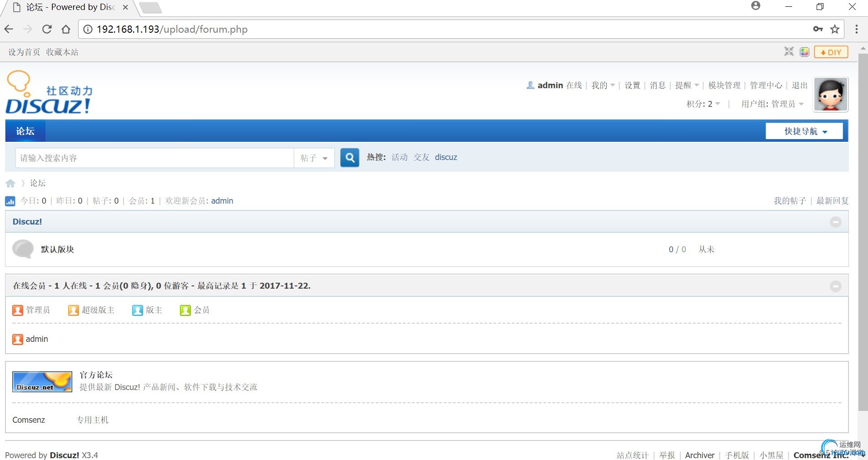Open the 默认版块 forum
868x460 pixels.
click(57, 249)
